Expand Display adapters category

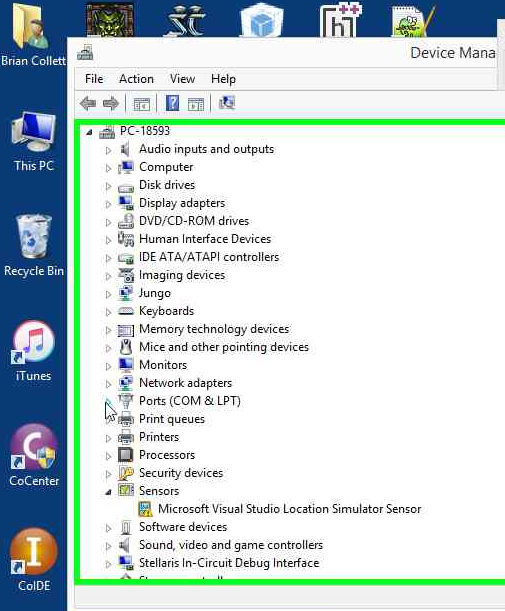[x=108, y=204]
